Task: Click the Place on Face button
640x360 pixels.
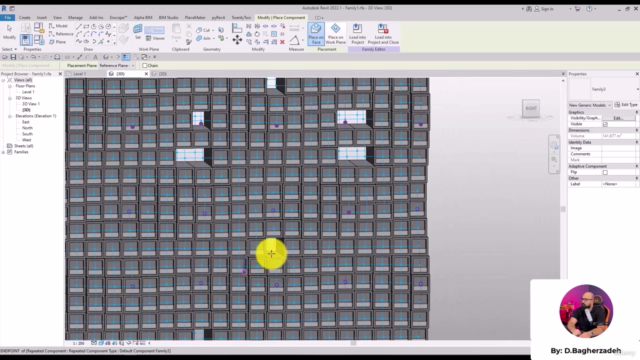Action: click(x=316, y=33)
